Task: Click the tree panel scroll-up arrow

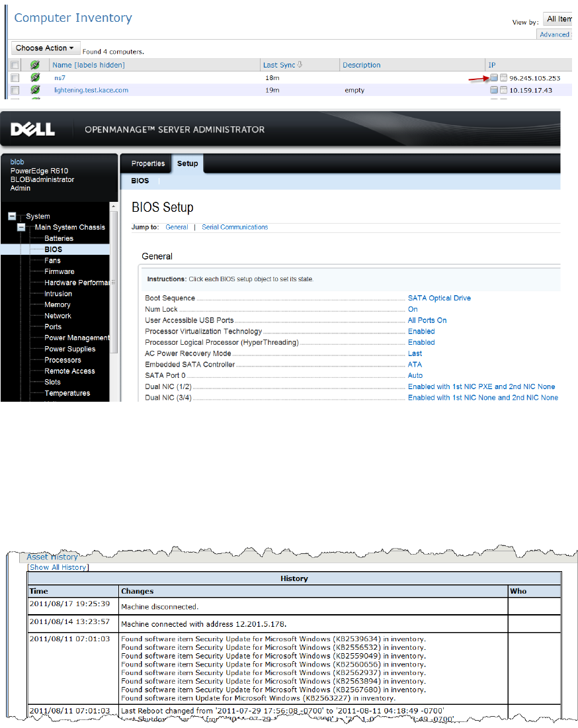Action: [x=114, y=206]
